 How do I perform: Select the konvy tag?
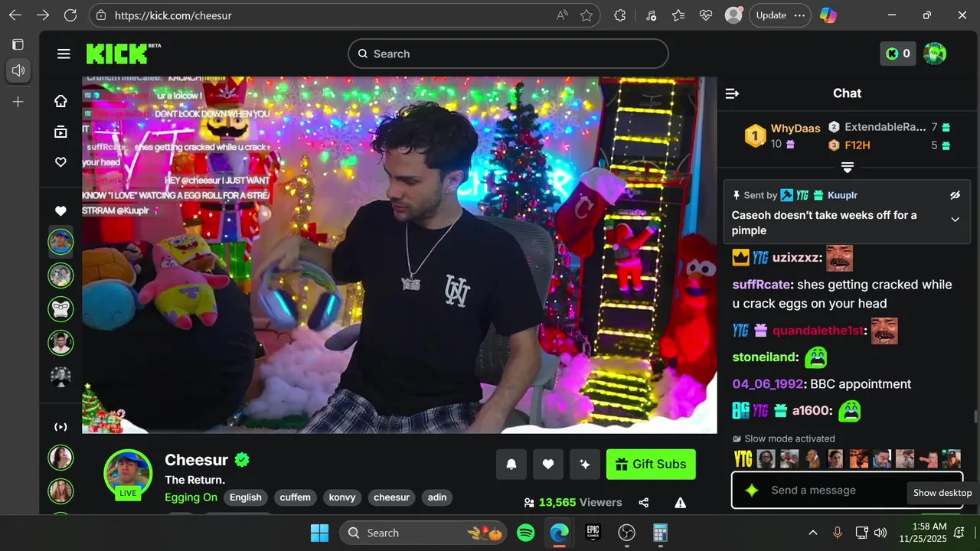[x=342, y=497]
